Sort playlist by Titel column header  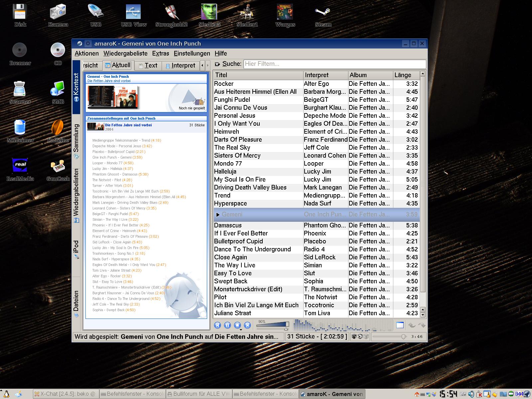pos(258,75)
